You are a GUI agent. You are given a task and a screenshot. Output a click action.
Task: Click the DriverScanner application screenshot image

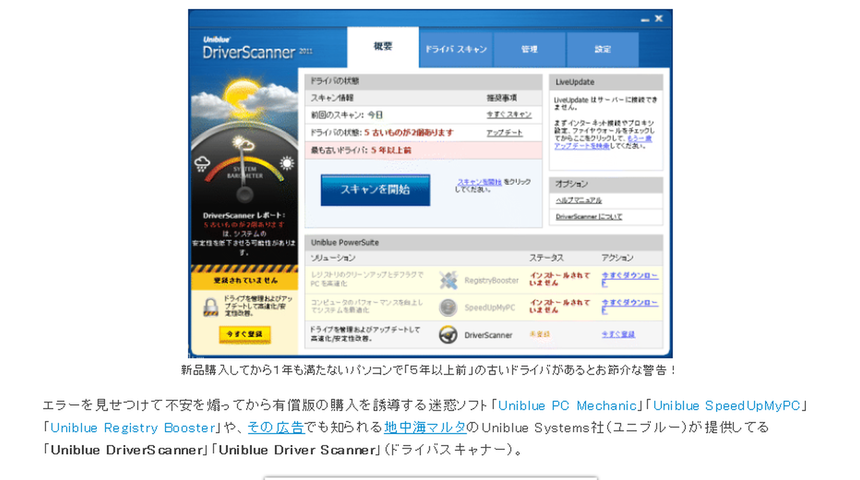coord(431,183)
